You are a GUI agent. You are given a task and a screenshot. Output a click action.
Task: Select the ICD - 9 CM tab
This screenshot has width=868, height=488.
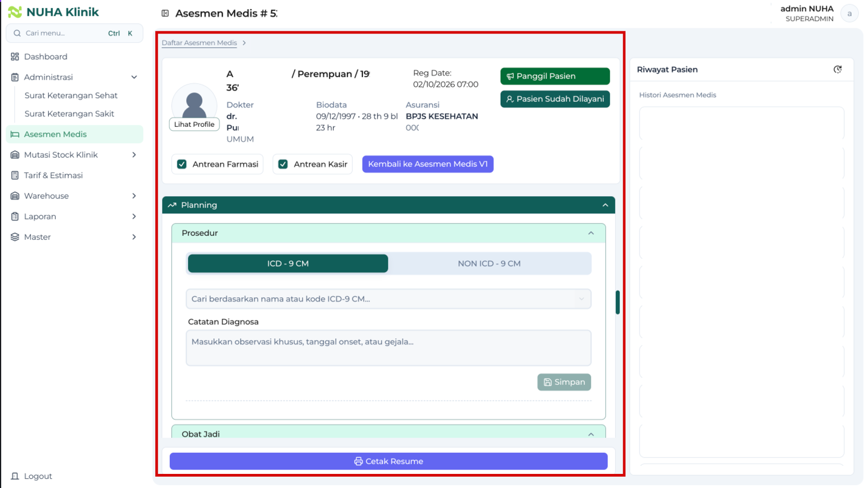click(x=288, y=264)
